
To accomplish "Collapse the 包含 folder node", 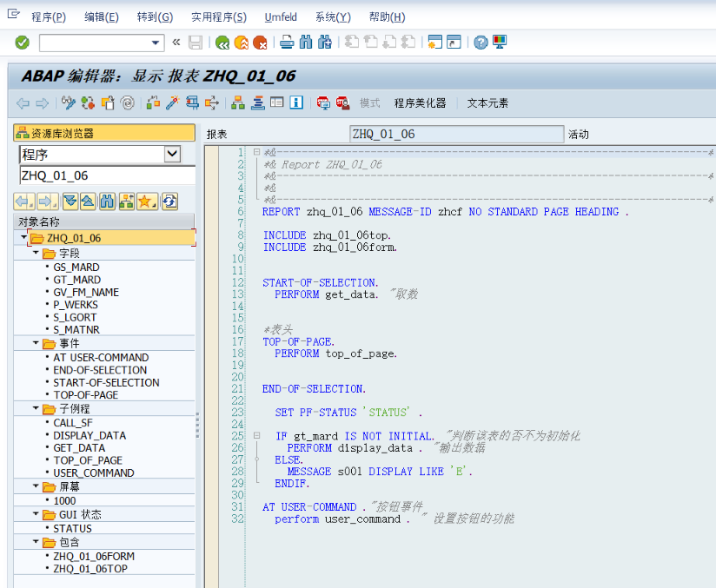I will [x=36, y=541].
